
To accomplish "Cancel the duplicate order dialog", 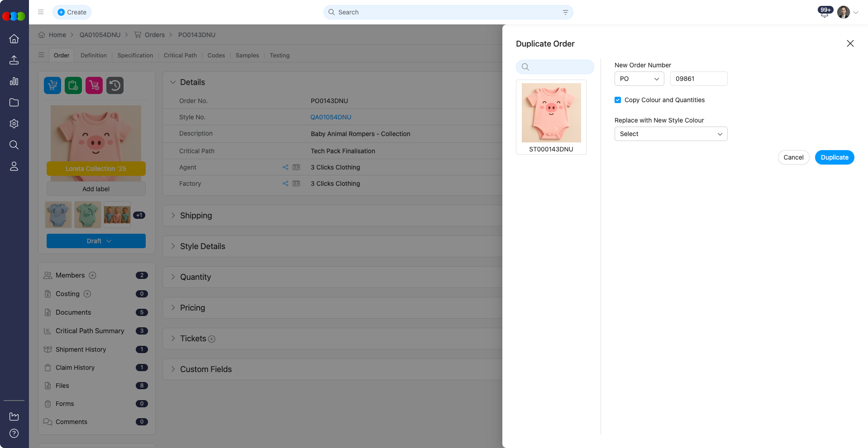I will click(793, 157).
